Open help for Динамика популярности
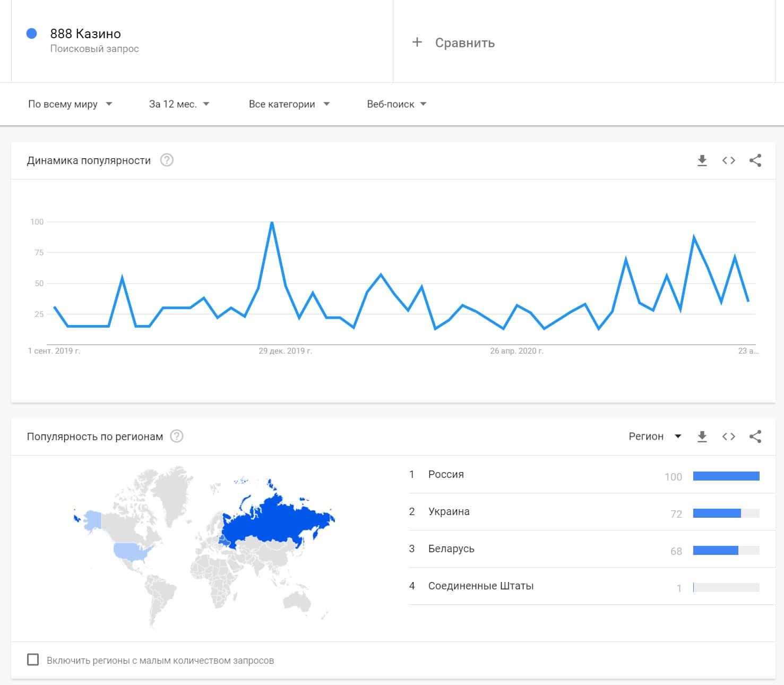The height and width of the screenshot is (685, 784). (167, 160)
